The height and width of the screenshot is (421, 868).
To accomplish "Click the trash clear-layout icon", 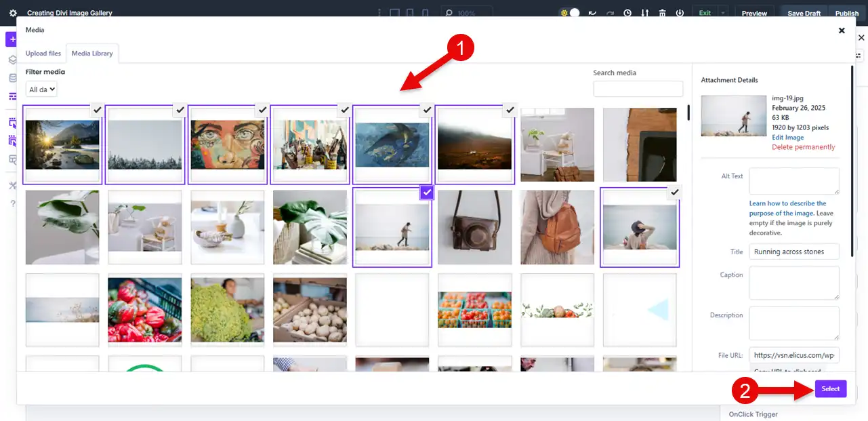I will (x=662, y=13).
